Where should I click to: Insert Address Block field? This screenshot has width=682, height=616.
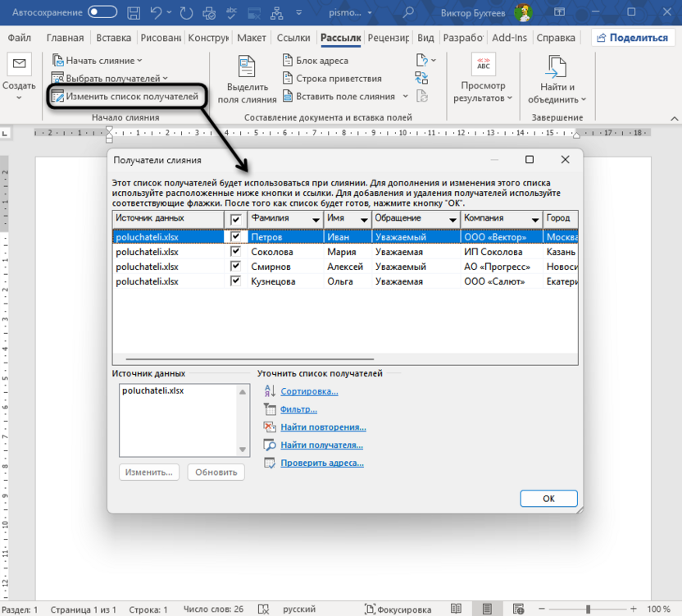(x=316, y=61)
